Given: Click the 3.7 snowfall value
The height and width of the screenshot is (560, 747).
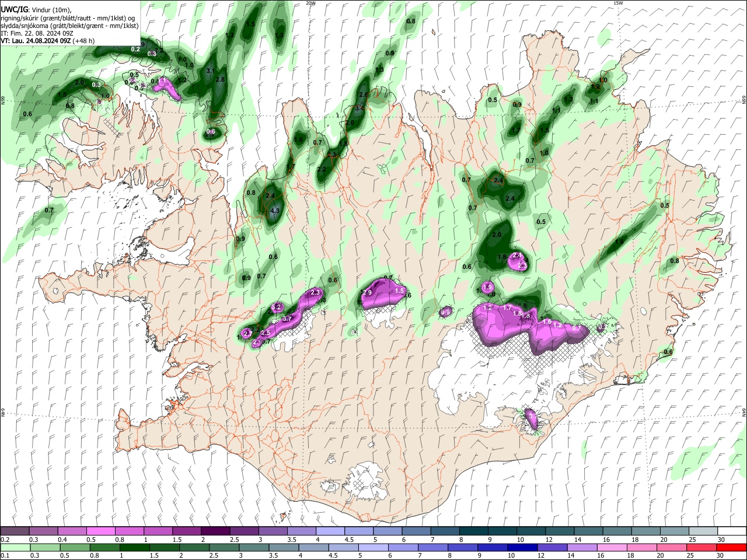Looking at the screenshot, I should (x=287, y=319).
